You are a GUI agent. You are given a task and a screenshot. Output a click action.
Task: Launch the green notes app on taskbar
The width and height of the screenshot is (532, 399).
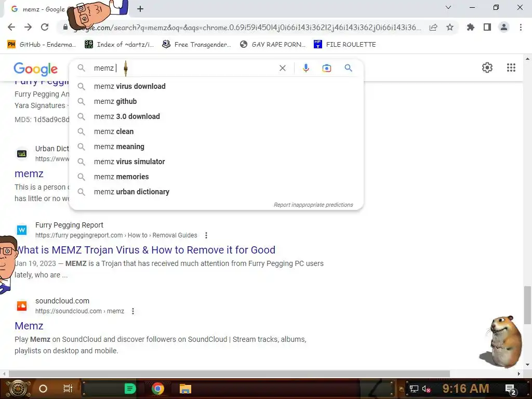[130, 389]
